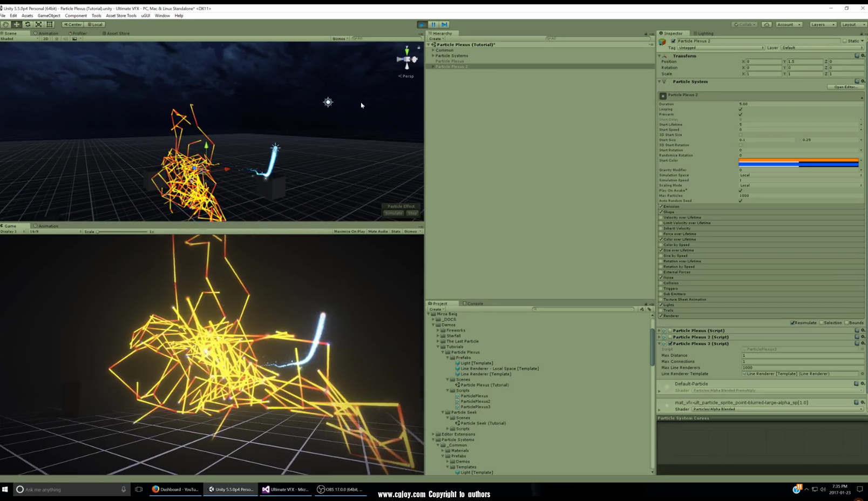Enable 3D Start Rotation checkbox
The width and height of the screenshot is (868, 501).
[741, 145]
